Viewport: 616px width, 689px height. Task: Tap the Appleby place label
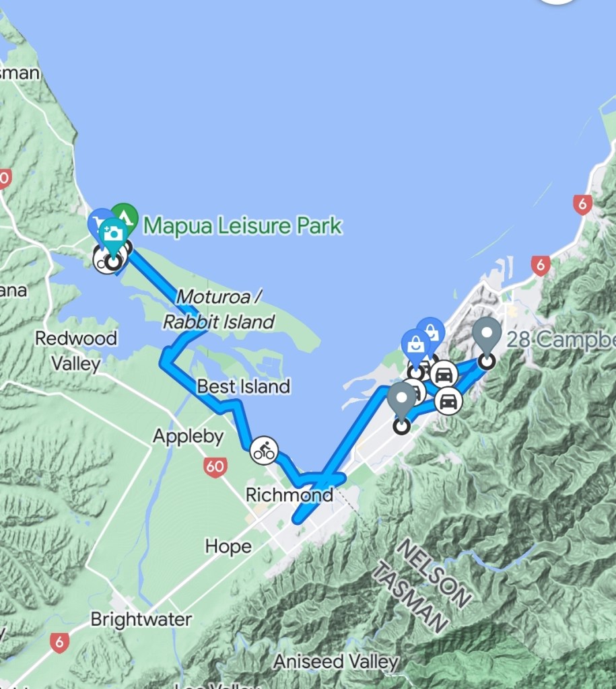pos(189,436)
